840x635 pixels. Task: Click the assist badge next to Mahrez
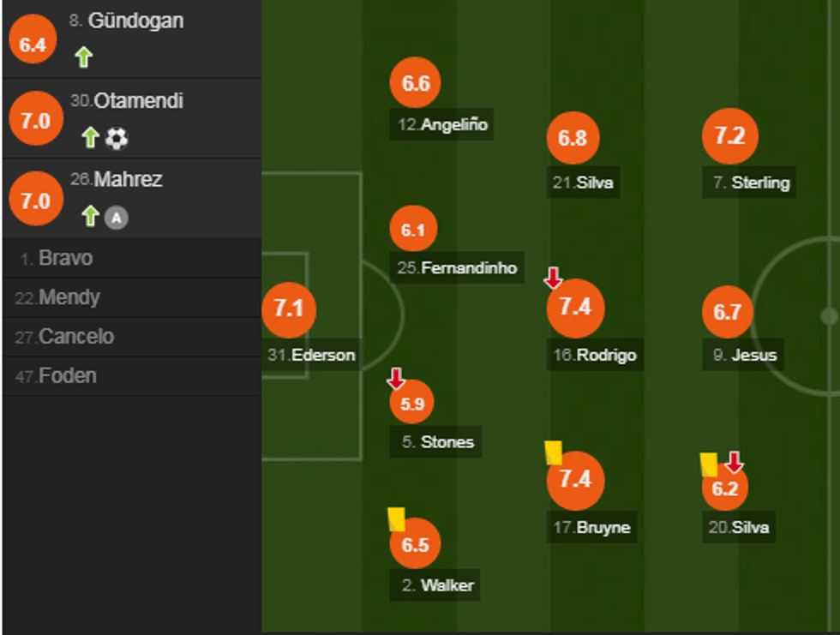(117, 219)
